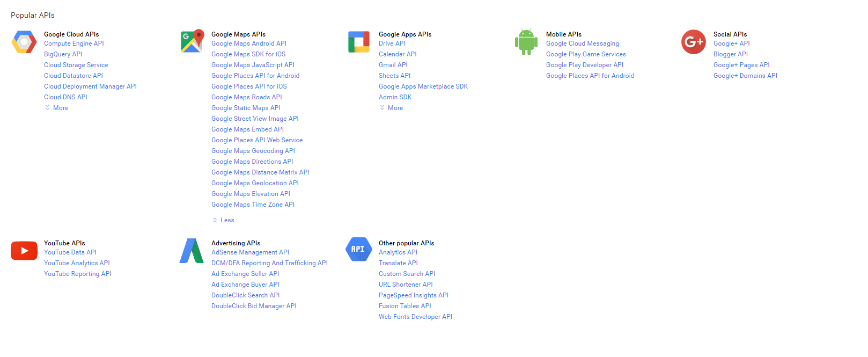Go to YouTube Data API
The height and width of the screenshot is (357, 868).
coord(70,252)
